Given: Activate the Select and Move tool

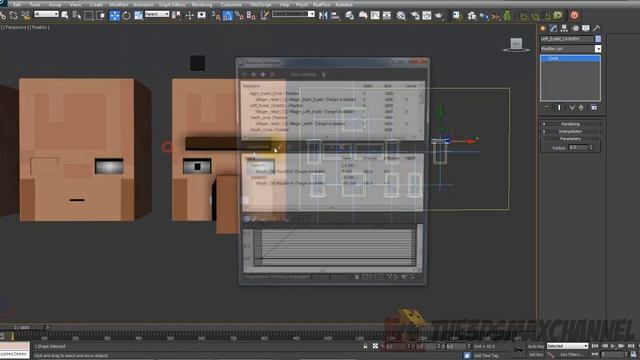Looking at the screenshot, I should tap(114, 16).
